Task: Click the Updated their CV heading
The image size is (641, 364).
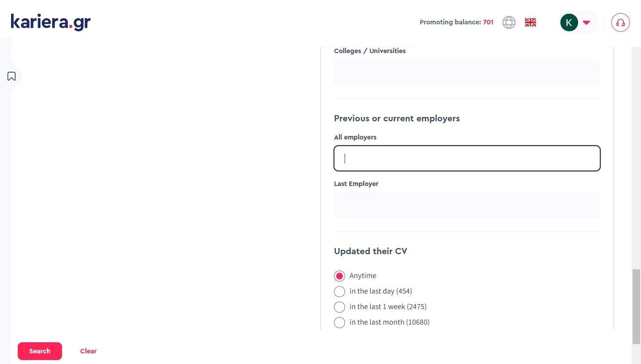Action: click(x=370, y=251)
